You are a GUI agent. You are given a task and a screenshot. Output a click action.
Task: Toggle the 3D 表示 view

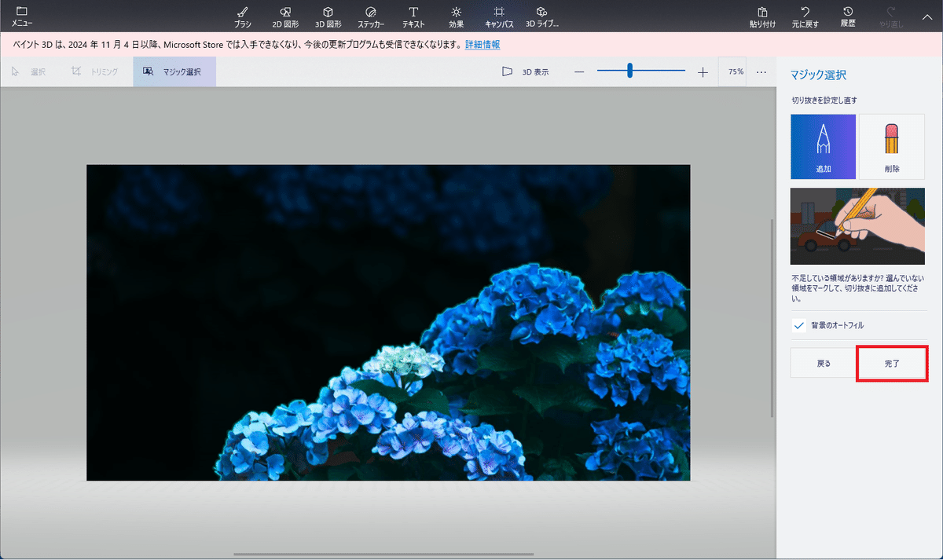click(x=526, y=72)
